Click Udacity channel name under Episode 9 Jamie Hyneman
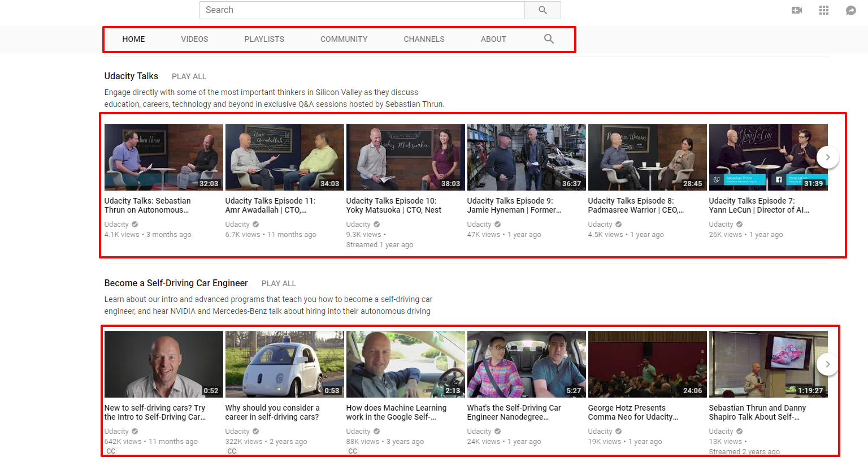Viewport: 868px width, 470px height. tap(479, 225)
